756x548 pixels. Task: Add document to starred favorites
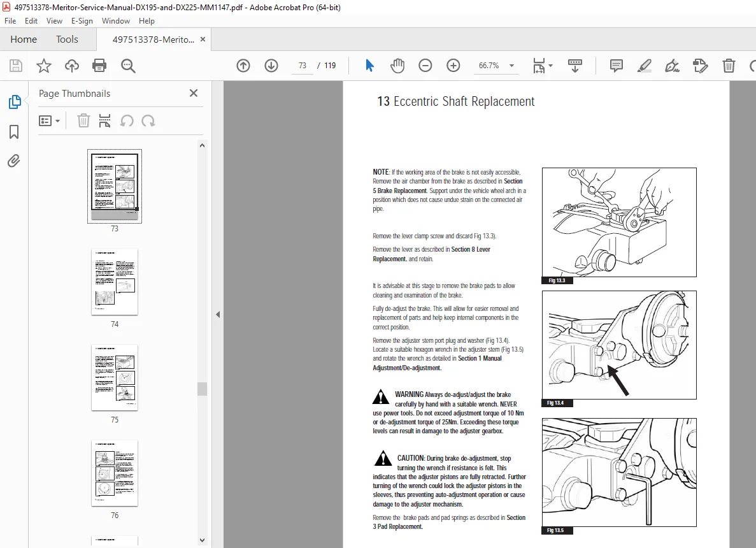pos(44,66)
